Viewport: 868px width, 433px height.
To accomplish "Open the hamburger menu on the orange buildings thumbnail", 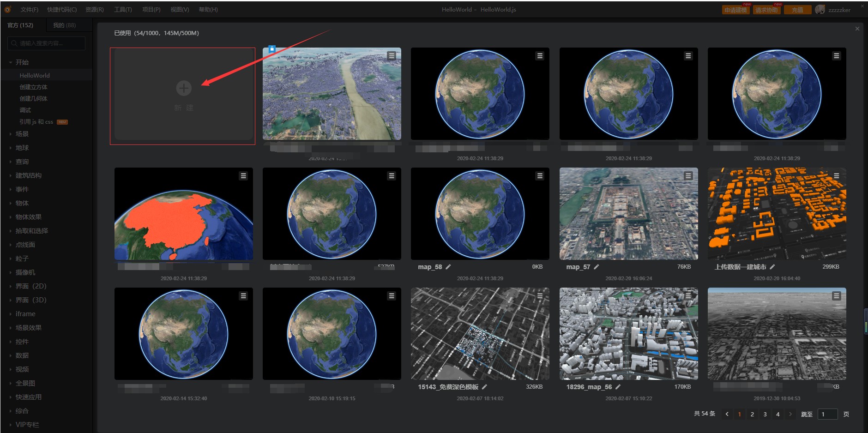I will [x=836, y=176].
